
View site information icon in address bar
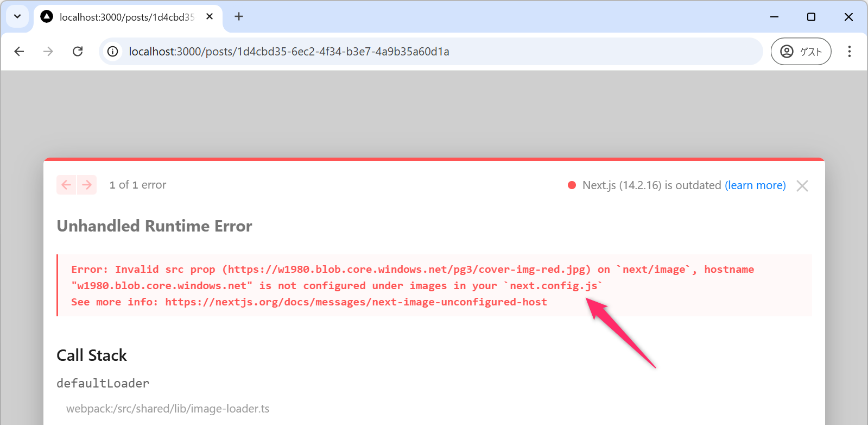(112, 52)
